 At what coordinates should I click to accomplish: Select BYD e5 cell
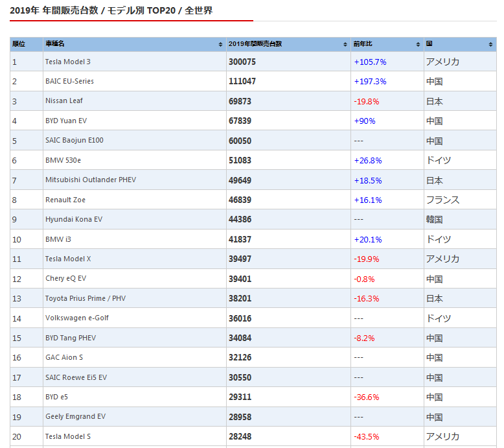pyautogui.click(x=135, y=397)
